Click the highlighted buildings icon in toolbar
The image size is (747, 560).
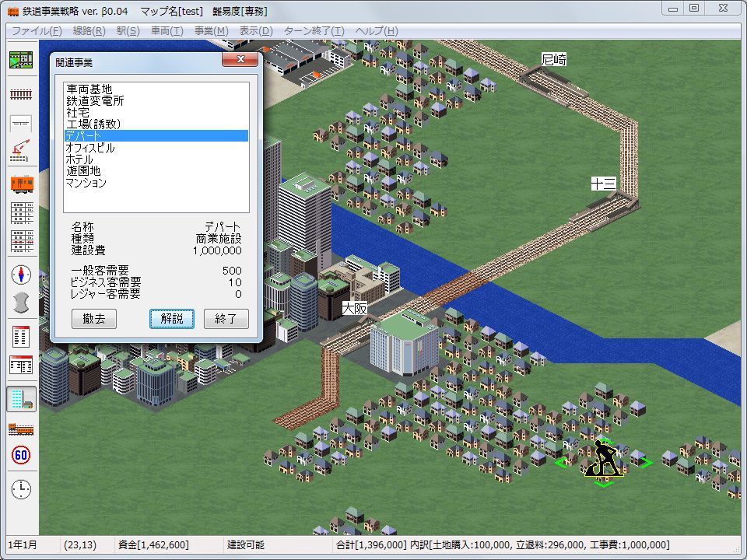tap(22, 399)
